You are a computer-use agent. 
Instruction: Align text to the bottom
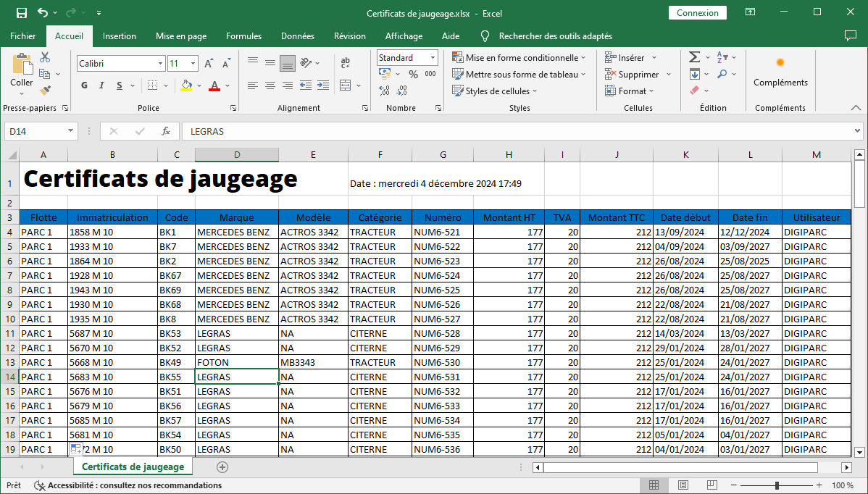pos(288,63)
